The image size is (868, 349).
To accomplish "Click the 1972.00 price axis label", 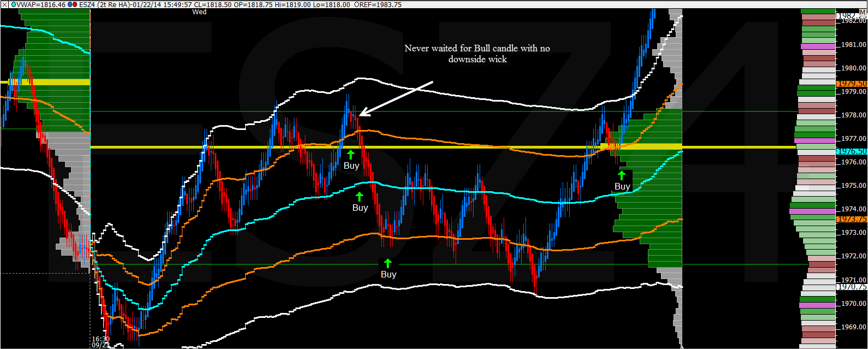I will tap(854, 256).
